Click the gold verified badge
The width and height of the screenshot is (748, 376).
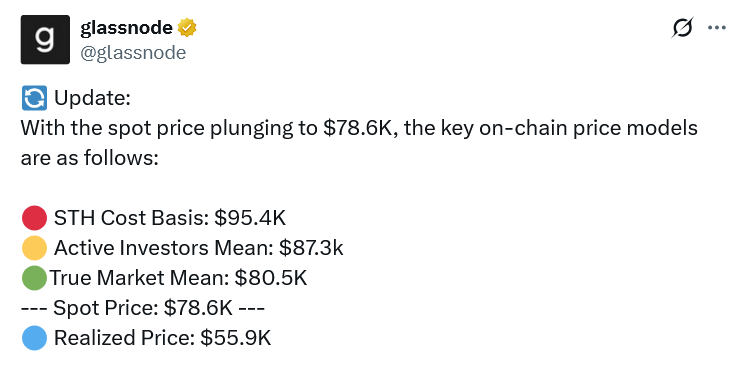pos(187,28)
